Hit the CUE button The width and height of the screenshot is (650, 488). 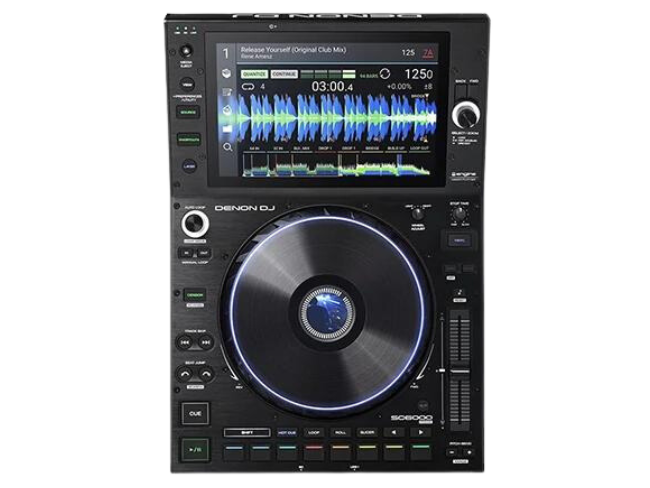195,413
